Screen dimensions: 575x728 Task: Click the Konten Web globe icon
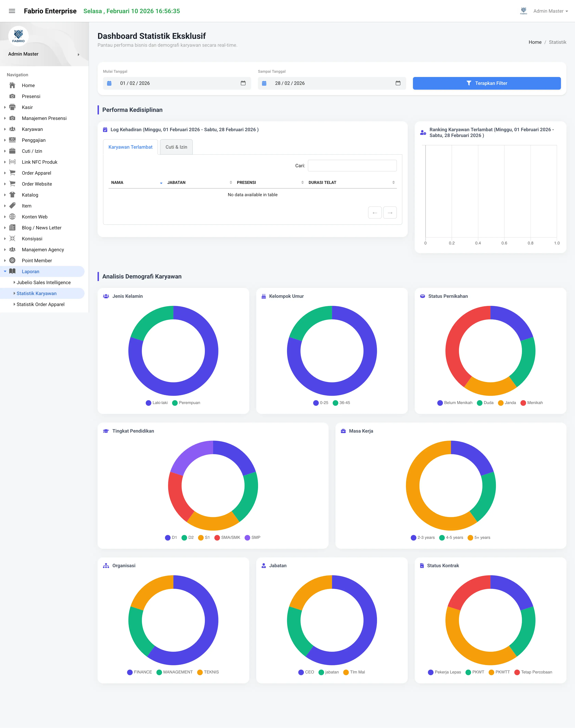tap(12, 217)
